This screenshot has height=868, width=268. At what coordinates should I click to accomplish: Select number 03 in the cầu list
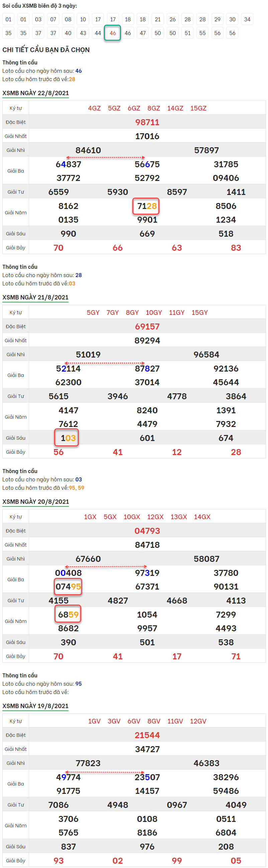pos(38,19)
